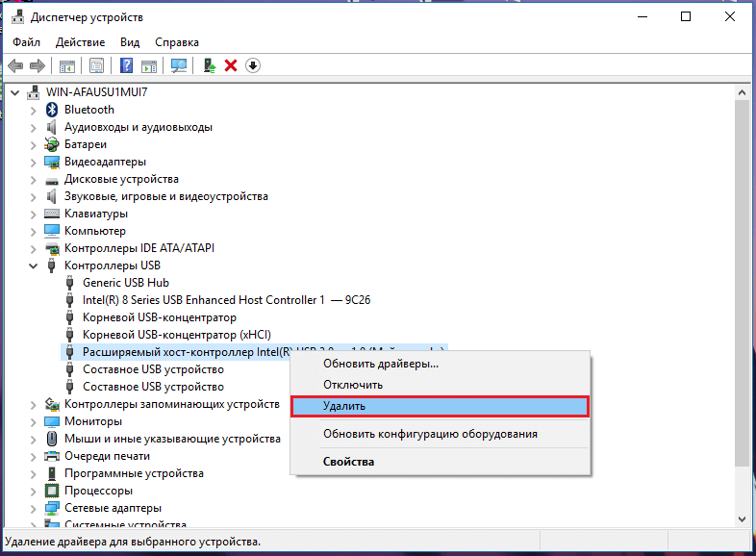Open the Файл menu

[x=26, y=42]
